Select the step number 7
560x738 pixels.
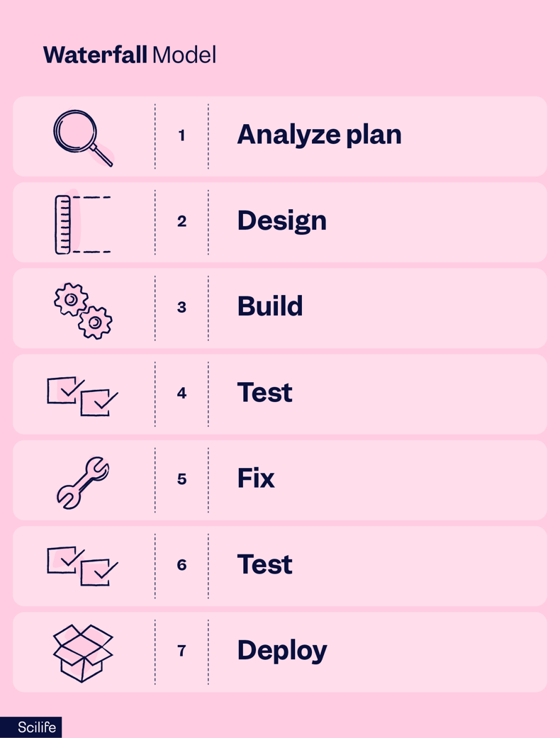[181, 651]
